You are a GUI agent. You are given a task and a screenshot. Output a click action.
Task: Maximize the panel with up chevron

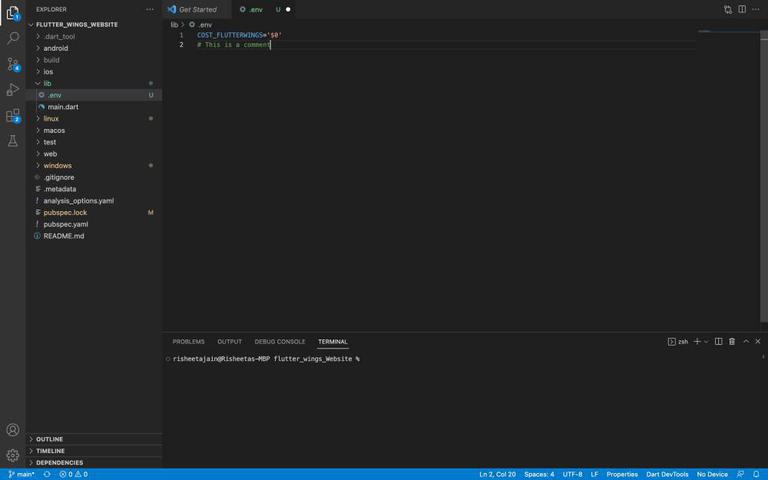(x=746, y=341)
